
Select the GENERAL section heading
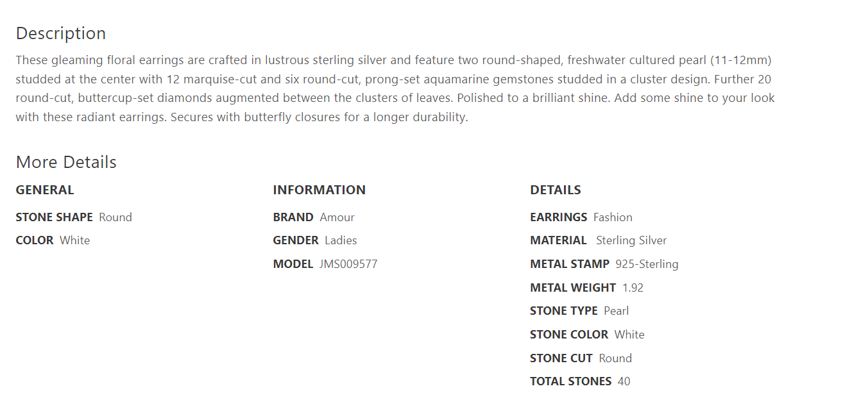pos(45,190)
